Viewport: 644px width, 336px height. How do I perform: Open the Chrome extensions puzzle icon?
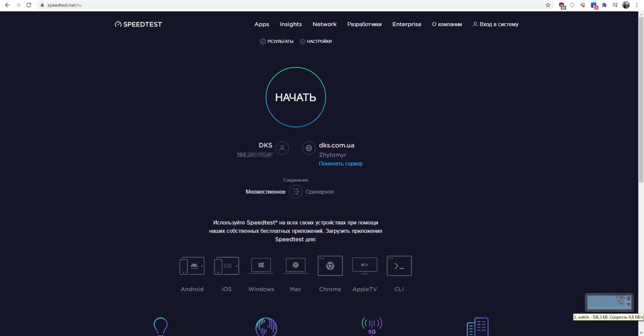pyautogui.click(x=604, y=5)
